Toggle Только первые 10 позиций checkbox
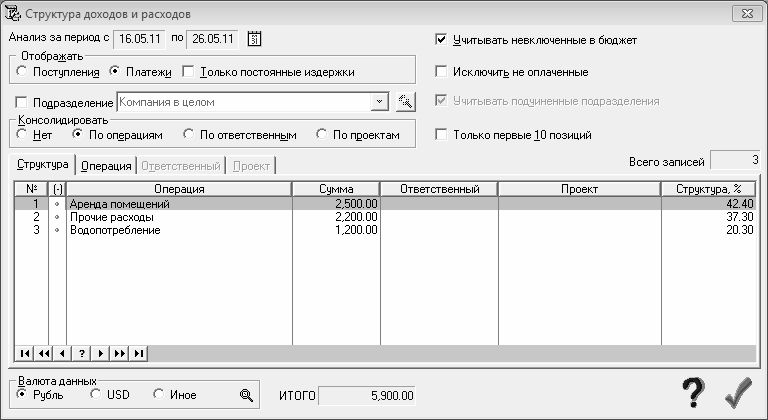The height and width of the screenshot is (420, 768). coord(441,134)
